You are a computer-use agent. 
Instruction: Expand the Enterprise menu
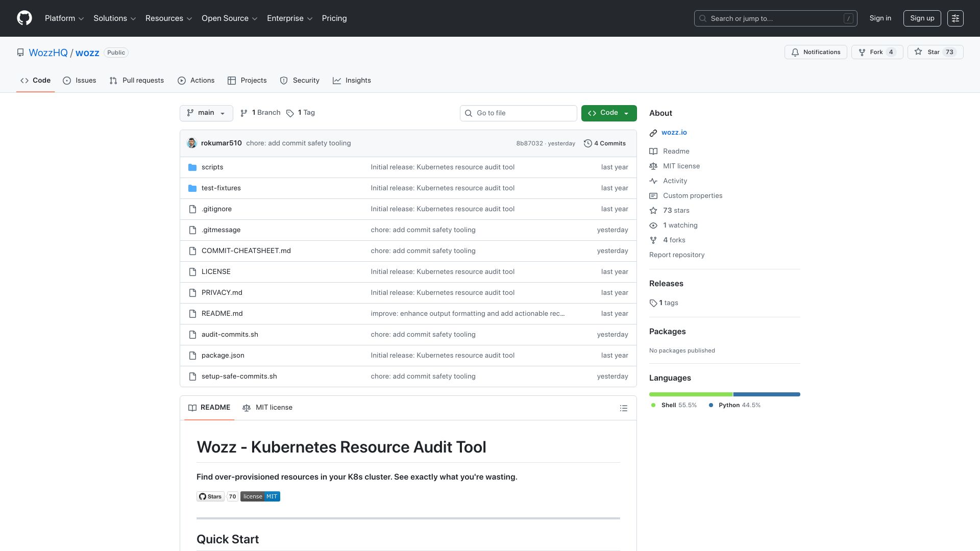click(290, 18)
